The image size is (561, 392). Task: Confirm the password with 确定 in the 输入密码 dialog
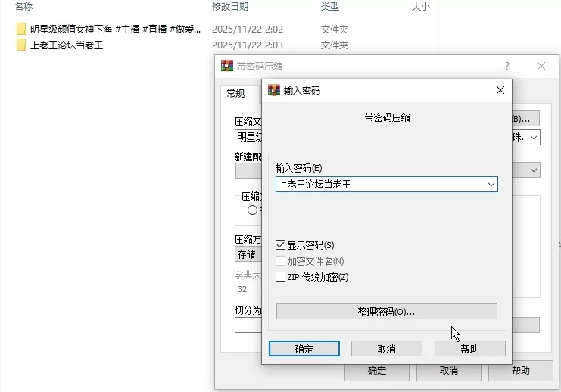(x=304, y=348)
